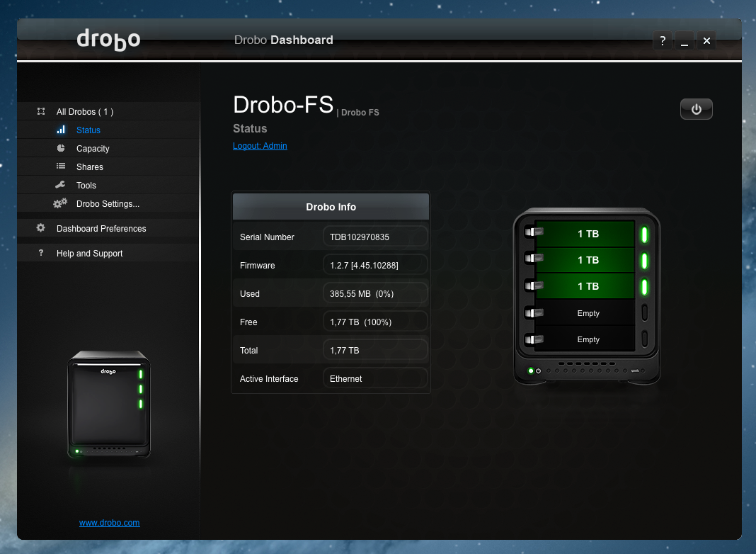Viewport: 756px width, 554px height.
Task: Click the top 1 TB drive bay
Action: pos(585,234)
